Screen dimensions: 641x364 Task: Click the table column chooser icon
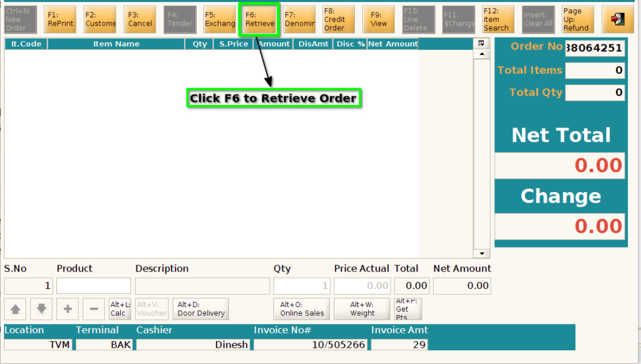tap(481, 43)
